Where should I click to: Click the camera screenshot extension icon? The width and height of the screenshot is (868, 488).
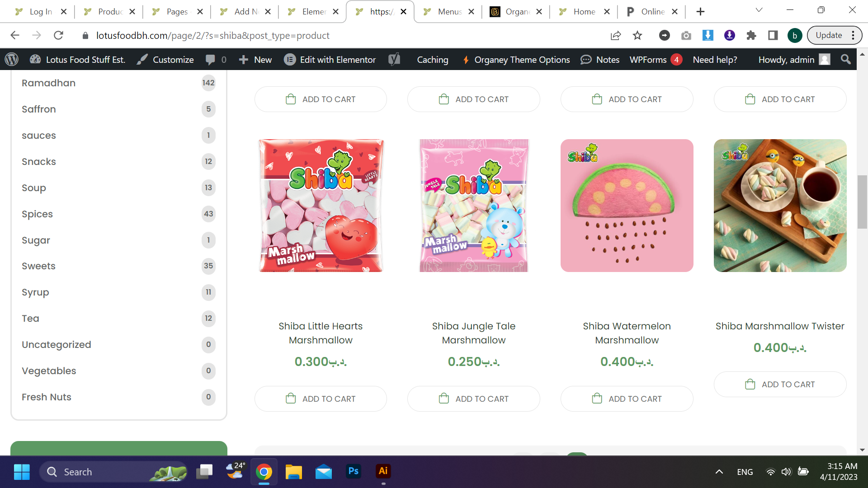pyautogui.click(x=686, y=35)
